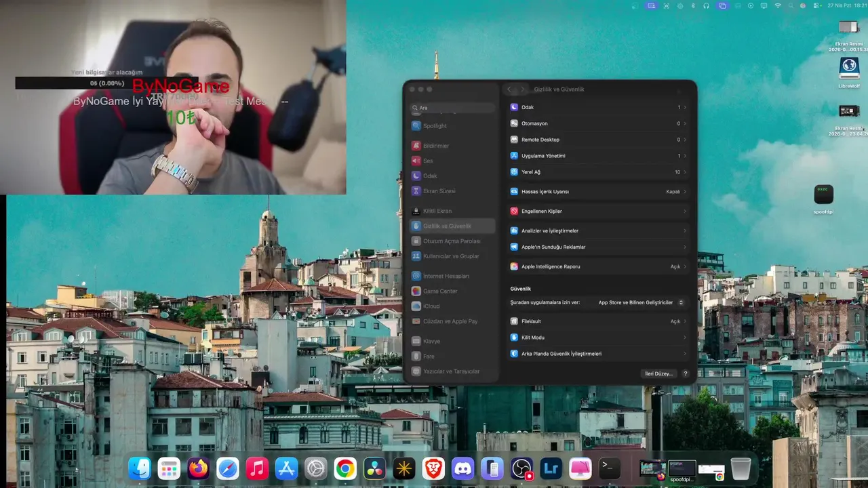
Task: Select Kilitli Ekran in the sidebar
Action: [x=453, y=211]
